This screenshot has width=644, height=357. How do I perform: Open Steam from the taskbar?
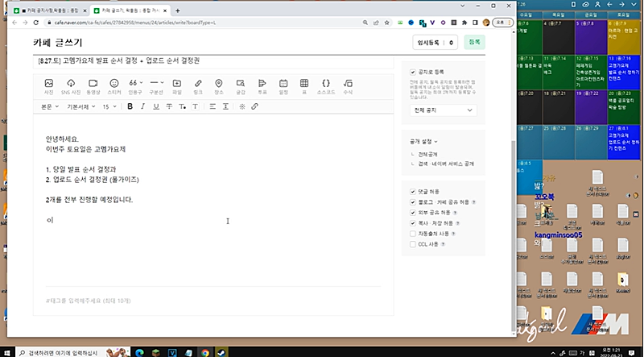[221, 352]
